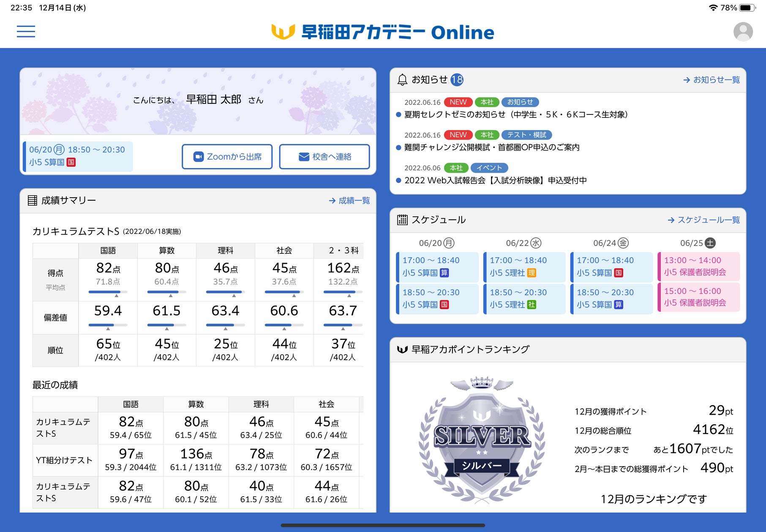766x532 pixels.
Task: Click the NEW tag on the 2022.06.16 notice
Action: click(x=458, y=102)
